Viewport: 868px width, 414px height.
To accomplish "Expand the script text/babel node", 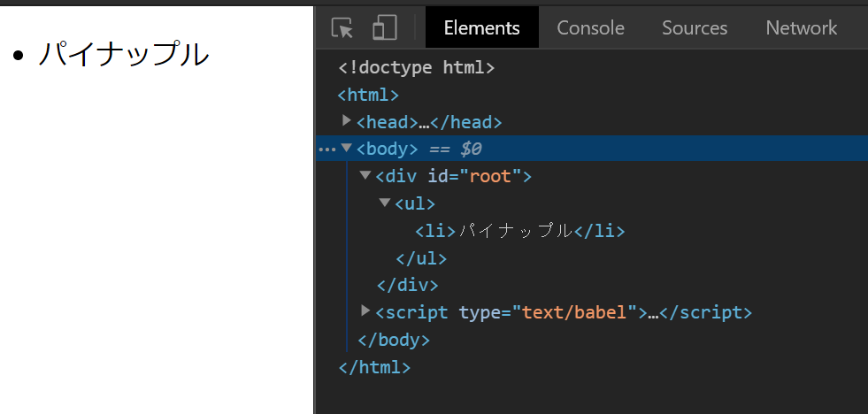I will 365,310.
